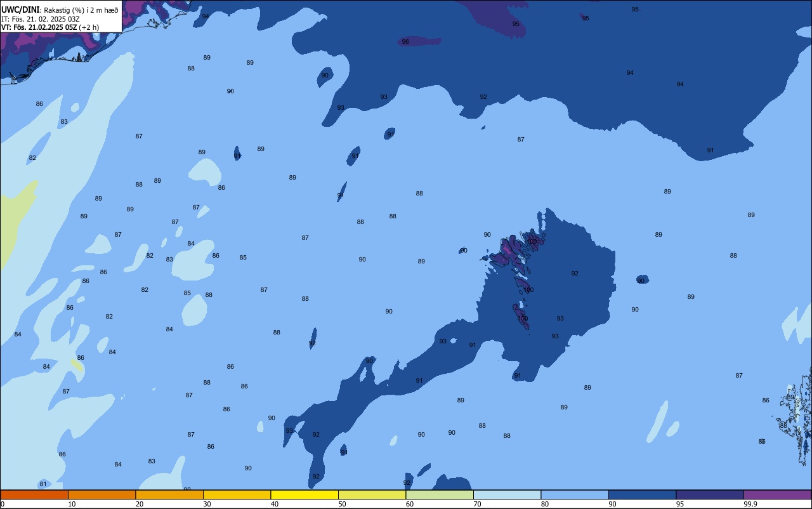Select the legend tick label '20'
Screen dimensions: 812x509
(x=139, y=504)
